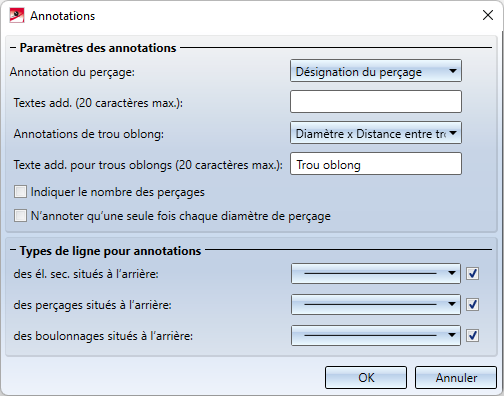Collapse the Types de ligne pour annotations section
This screenshot has width=504, height=396.
pos(13,250)
